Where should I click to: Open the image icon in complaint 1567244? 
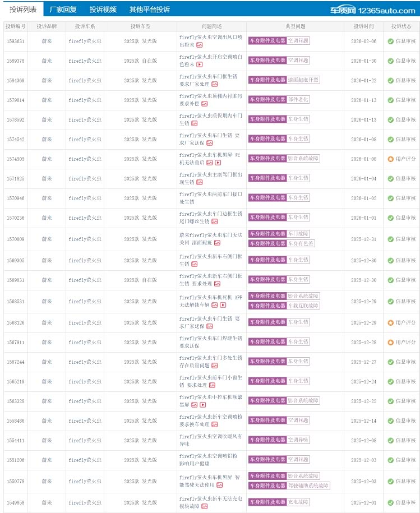215,366
